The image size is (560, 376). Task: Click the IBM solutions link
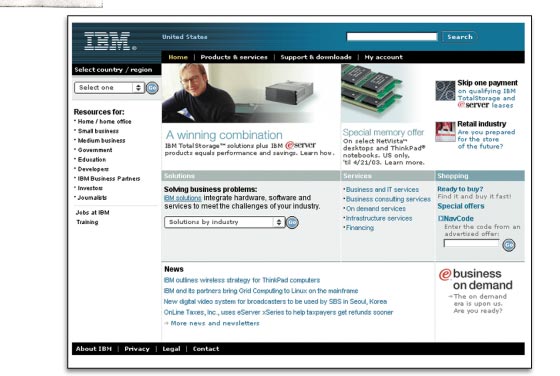tap(182, 198)
